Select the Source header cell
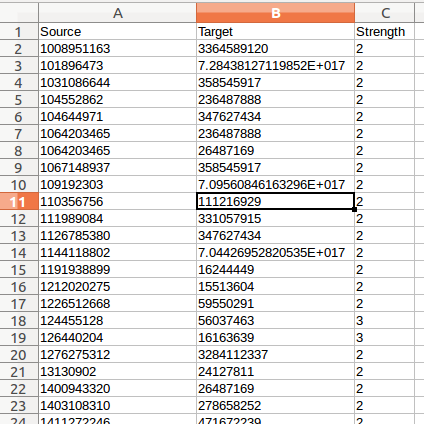Viewport: 424px width, 424px height. tap(118, 32)
